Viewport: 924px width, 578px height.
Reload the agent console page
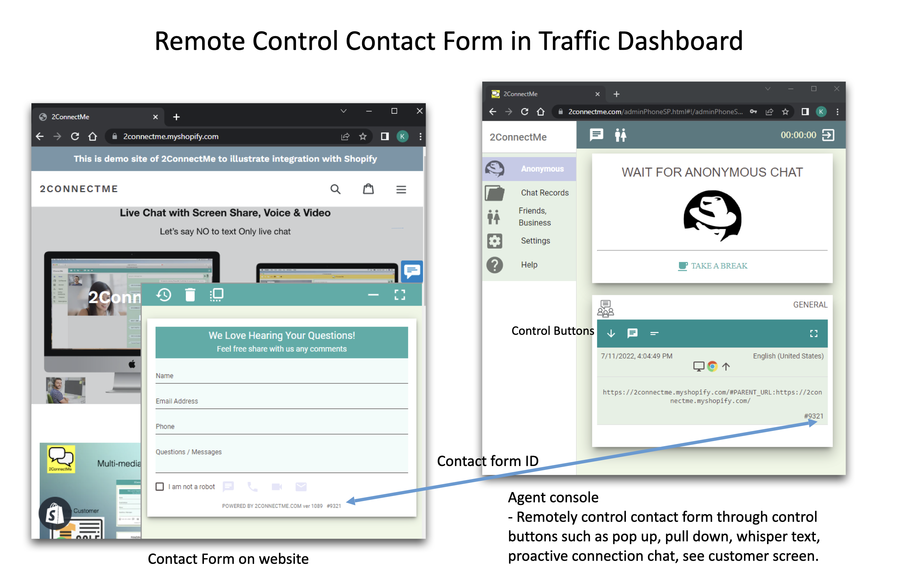click(524, 112)
